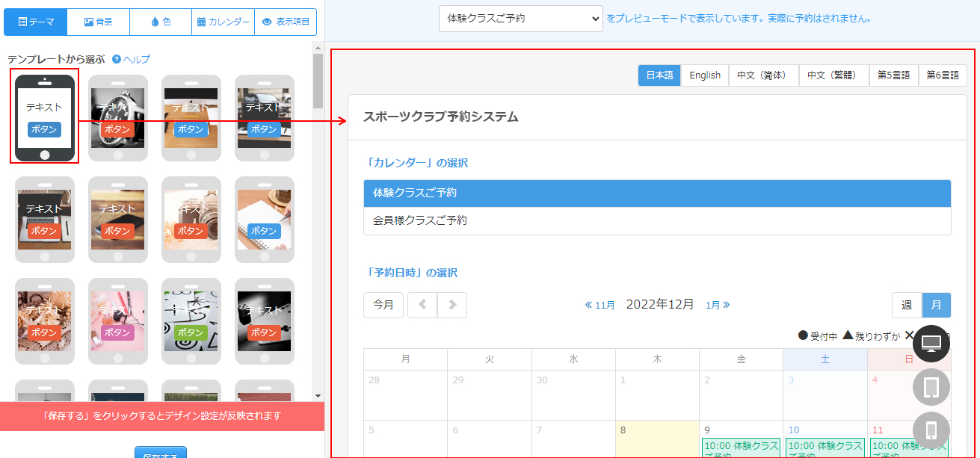Select the plain white テキスト template
The width and height of the screenshot is (980, 458).
(44, 117)
